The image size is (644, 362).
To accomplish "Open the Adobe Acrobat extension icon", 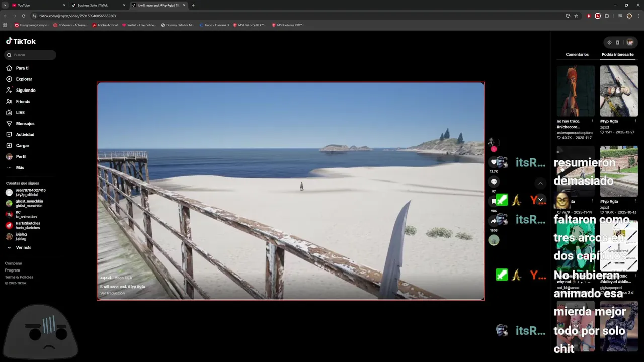I will pyautogui.click(x=597, y=16).
